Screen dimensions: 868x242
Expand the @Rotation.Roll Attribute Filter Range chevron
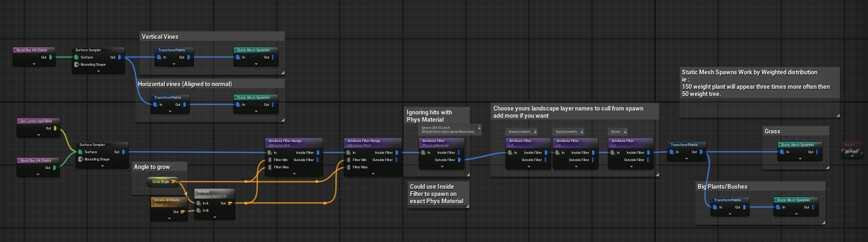tap(294, 174)
